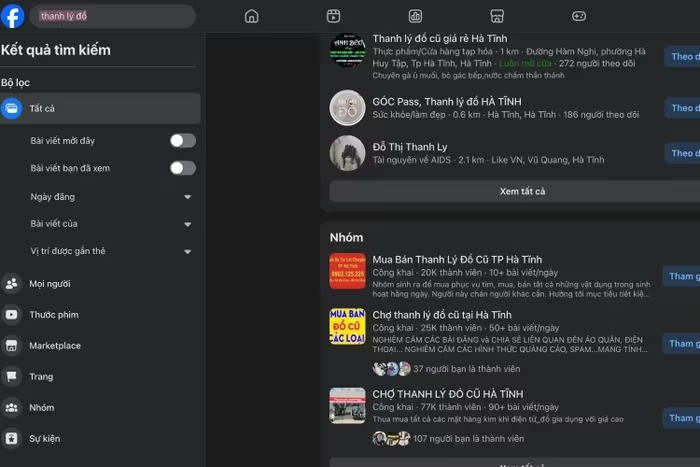The width and height of the screenshot is (700, 467).
Task: Click the Sự kiện star calendar icon
Action: coord(12,438)
